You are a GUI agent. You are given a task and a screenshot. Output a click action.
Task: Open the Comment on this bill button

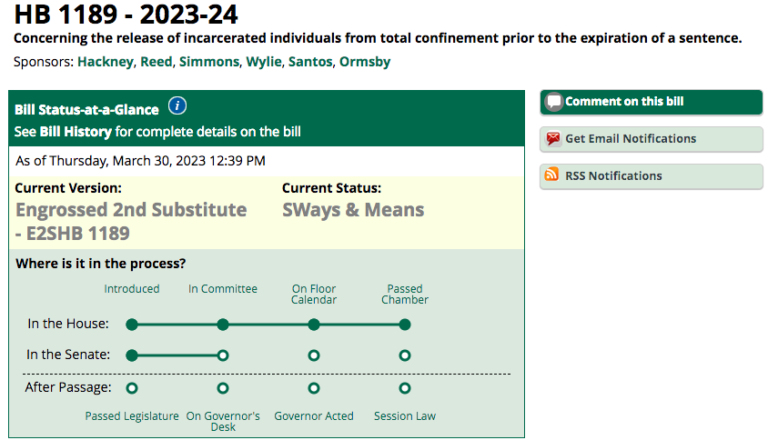[x=650, y=102]
